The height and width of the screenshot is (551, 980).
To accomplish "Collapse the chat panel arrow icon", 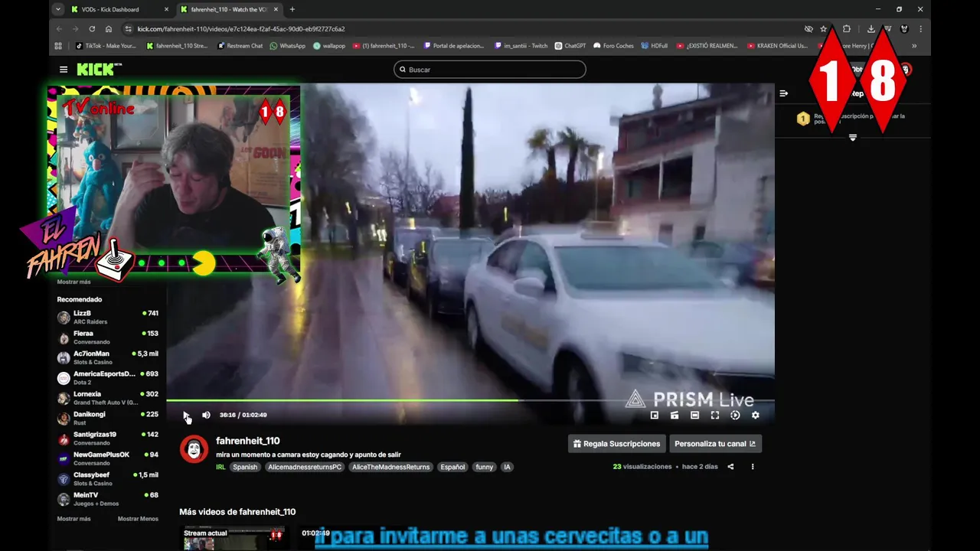I will click(x=783, y=93).
